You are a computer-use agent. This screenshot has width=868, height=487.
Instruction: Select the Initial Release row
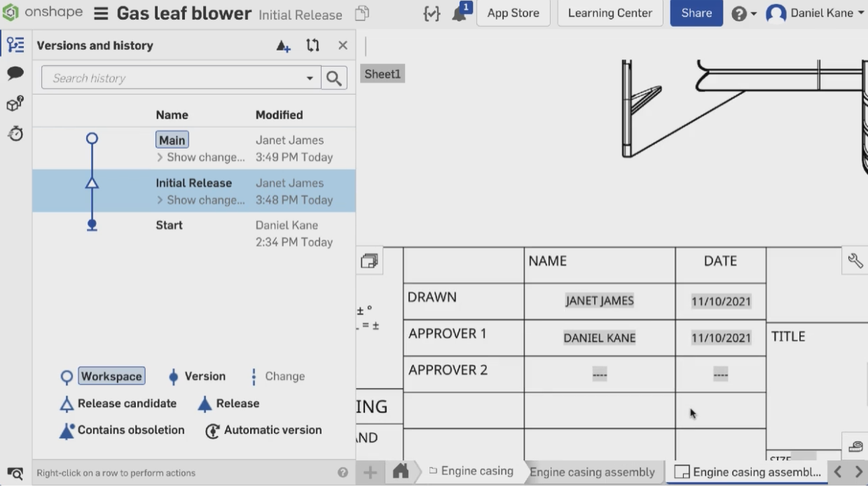[194, 191]
